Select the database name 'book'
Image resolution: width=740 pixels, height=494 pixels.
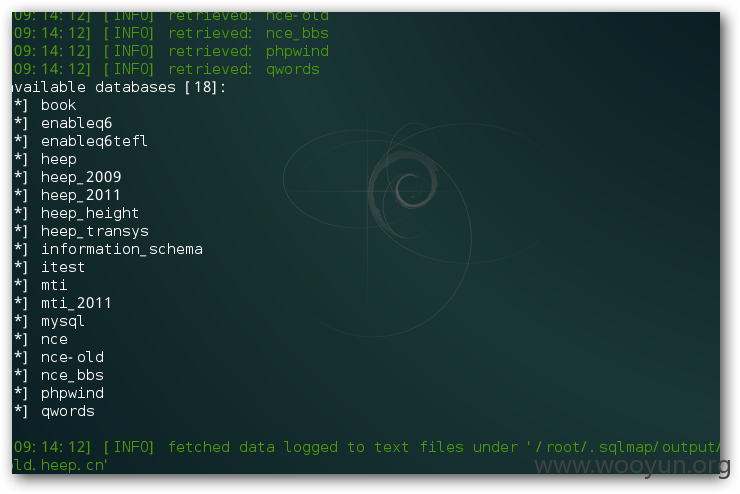(x=58, y=105)
